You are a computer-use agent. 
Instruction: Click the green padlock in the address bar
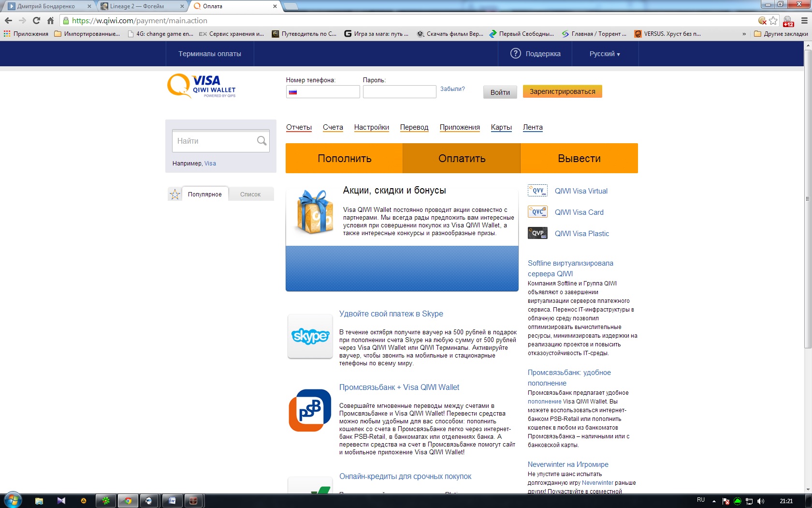coord(66,21)
